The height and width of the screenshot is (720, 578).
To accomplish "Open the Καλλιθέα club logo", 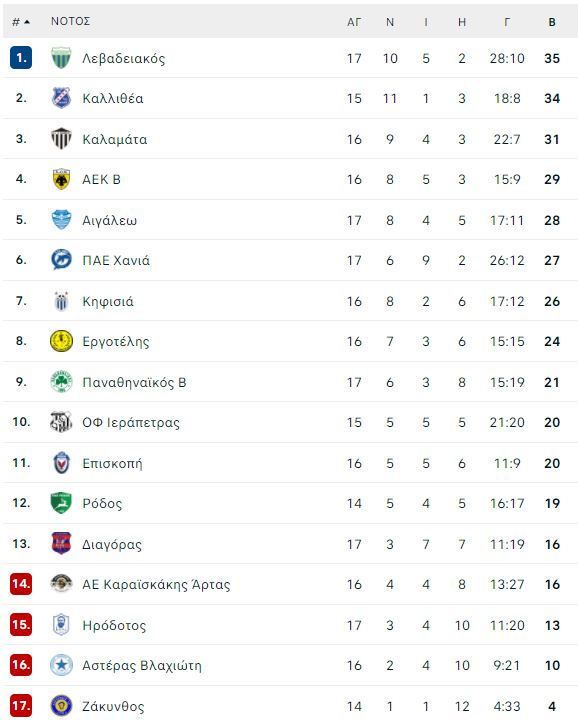I will [61, 98].
